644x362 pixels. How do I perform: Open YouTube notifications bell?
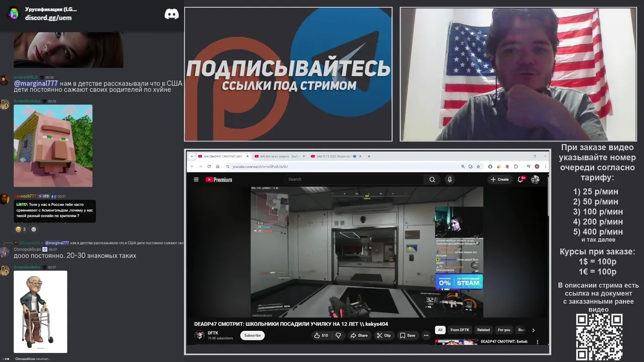[521, 179]
